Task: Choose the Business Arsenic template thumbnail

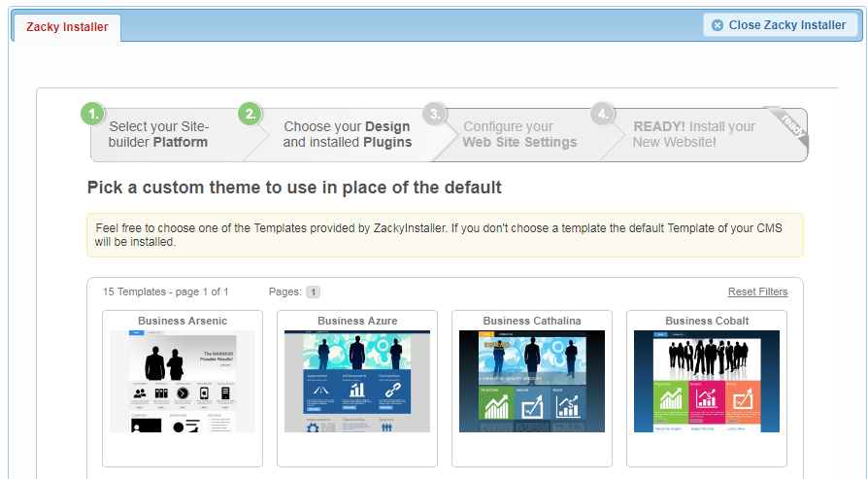Action: click(x=183, y=382)
